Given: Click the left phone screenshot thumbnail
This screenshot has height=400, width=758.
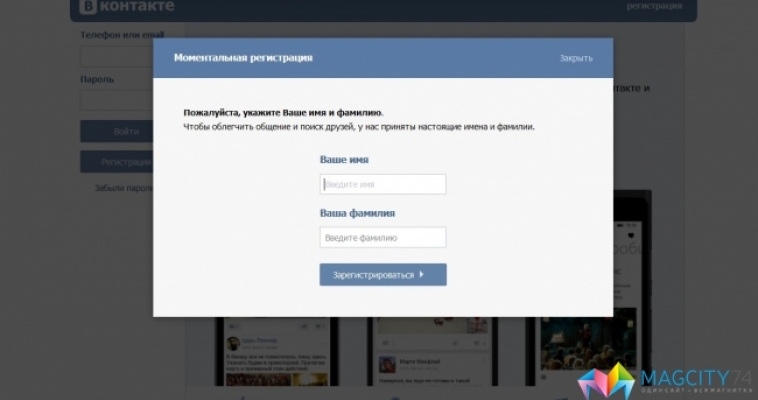Looking at the screenshot, I should click(x=277, y=351).
